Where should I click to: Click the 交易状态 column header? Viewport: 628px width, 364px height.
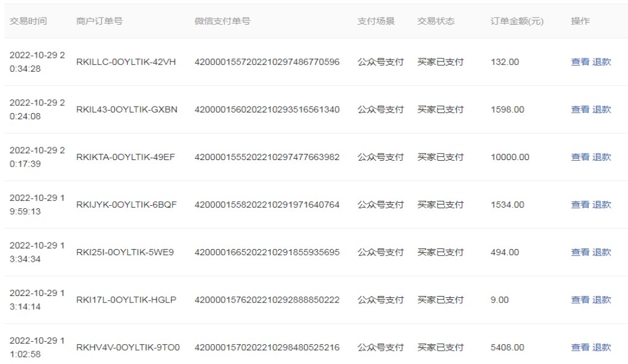(436, 21)
